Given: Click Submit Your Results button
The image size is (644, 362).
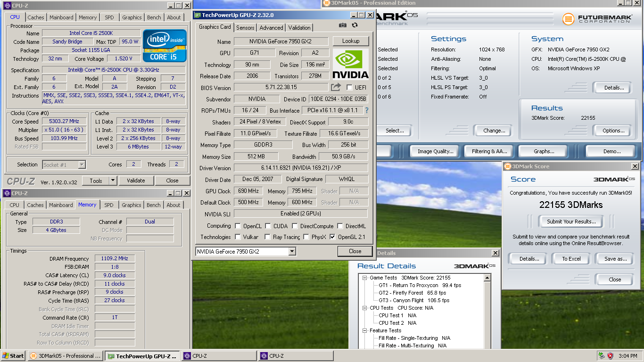Looking at the screenshot, I should coord(571,222).
